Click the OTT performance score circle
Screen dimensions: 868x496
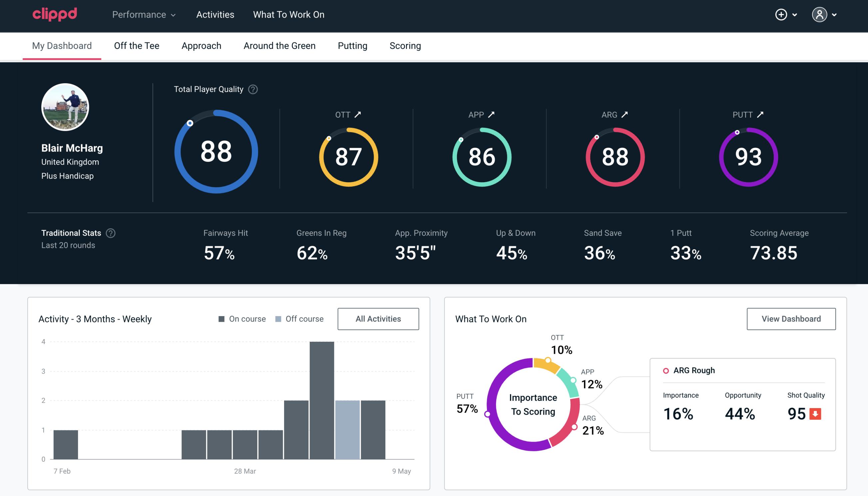[347, 156]
